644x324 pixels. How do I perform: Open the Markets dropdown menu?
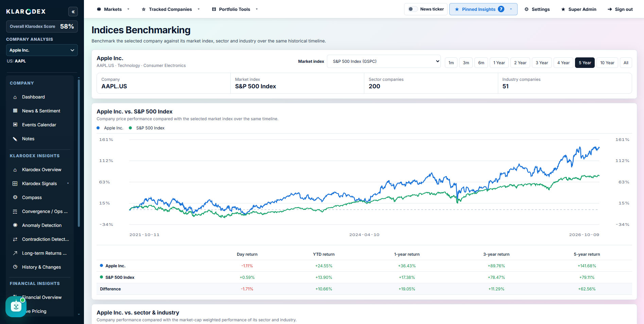[x=113, y=9]
